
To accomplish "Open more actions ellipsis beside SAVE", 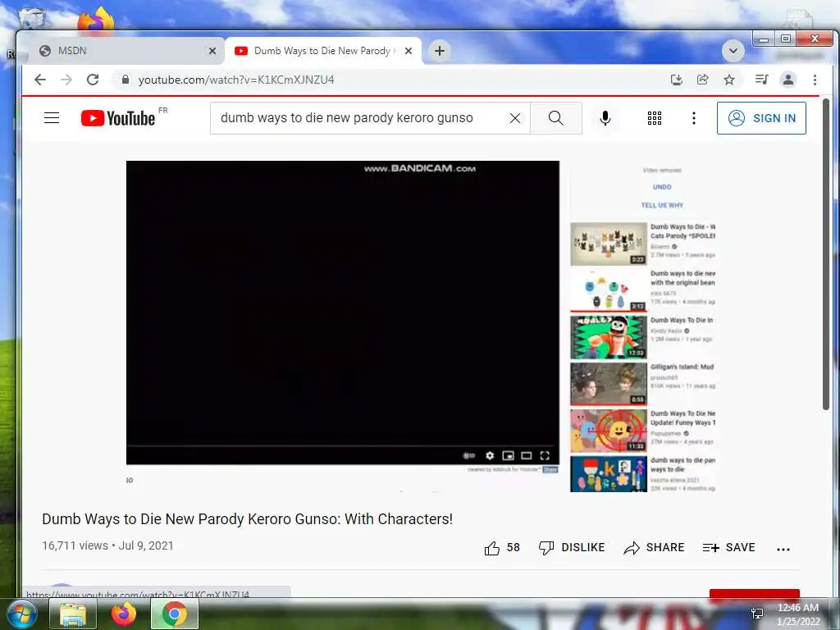I will click(783, 549).
